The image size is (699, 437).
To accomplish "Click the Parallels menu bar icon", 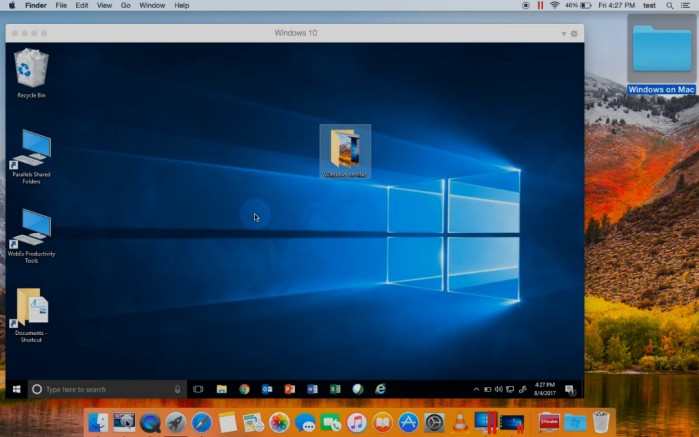I will coord(540,5).
